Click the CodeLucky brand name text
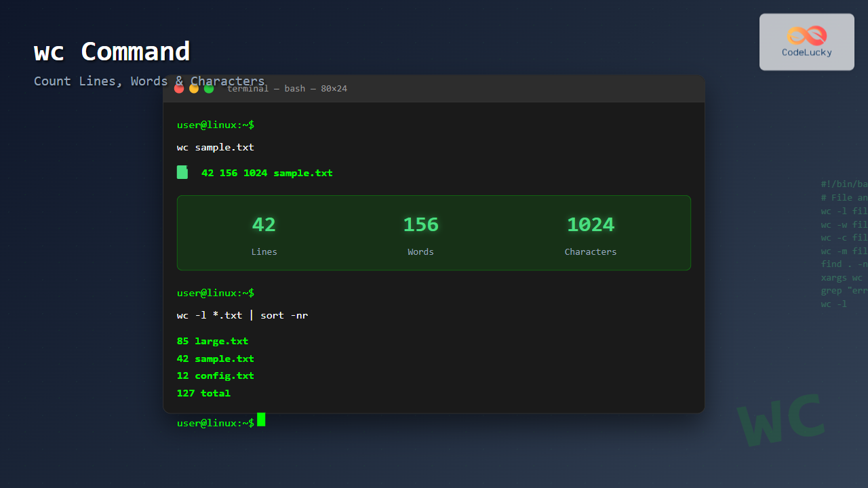The height and width of the screenshot is (488, 868). point(807,53)
